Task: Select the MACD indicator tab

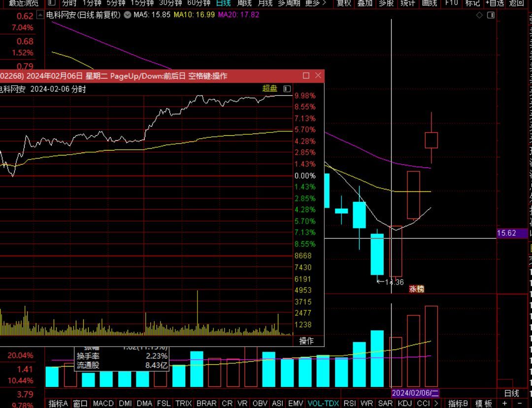Action: point(103,404)
